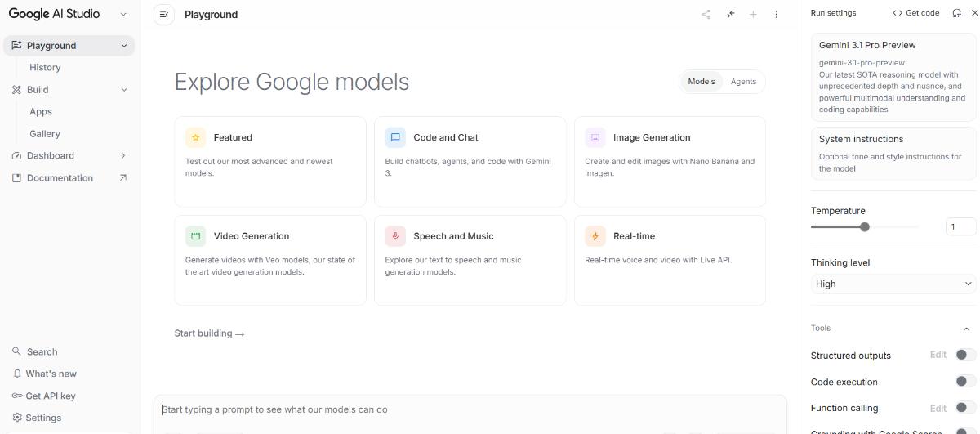Click the Temperature value field
Screen dimensions: 980x434
click(960, 226)
